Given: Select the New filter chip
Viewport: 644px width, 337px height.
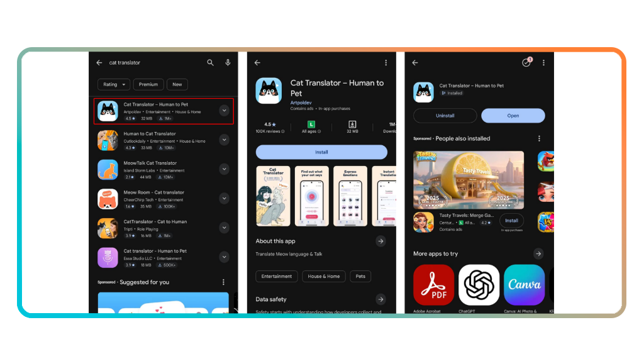Looking at the screenshot, I should click(177, 84).
